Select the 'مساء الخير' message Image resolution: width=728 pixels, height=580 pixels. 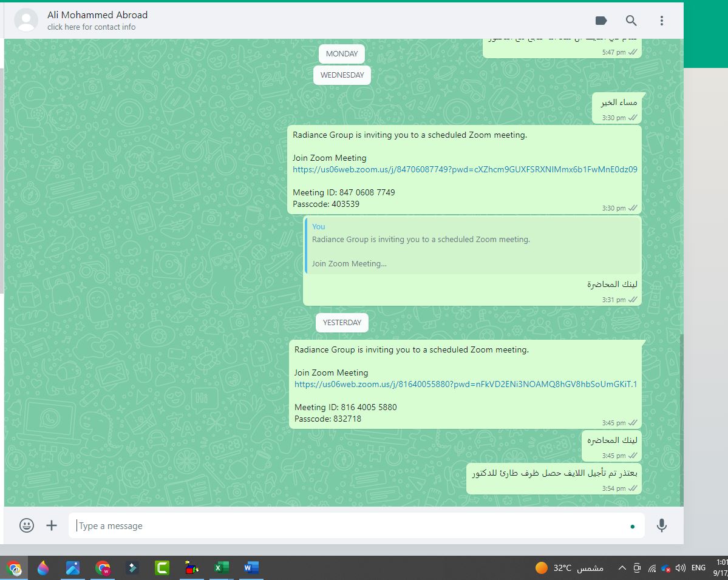(x=617, y=107)
